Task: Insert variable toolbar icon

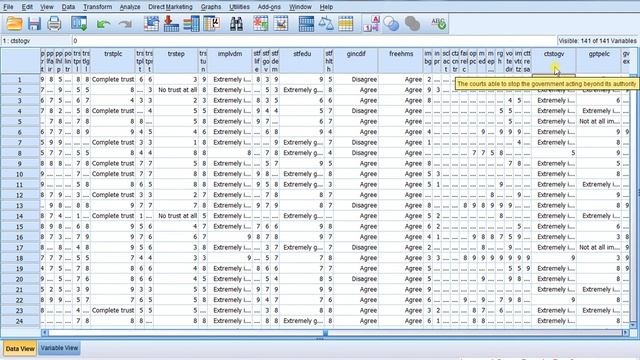Action: pyautogui.click(x=281, y=24)
